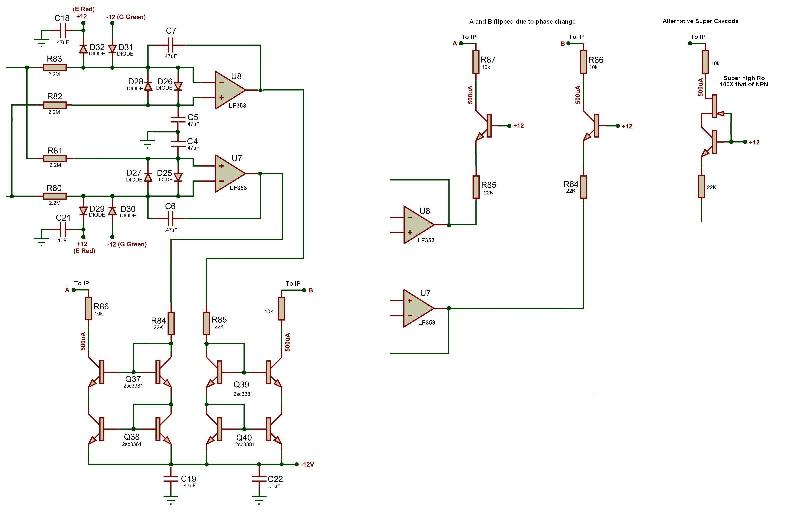Select resistor R83 in the schematic
Screen dimensions: 800x530
[54, 68]
